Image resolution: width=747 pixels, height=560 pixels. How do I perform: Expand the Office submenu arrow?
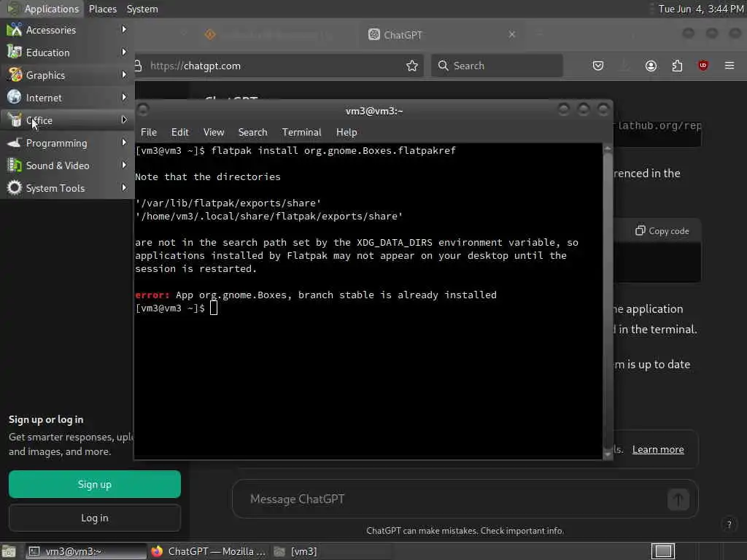124,120
